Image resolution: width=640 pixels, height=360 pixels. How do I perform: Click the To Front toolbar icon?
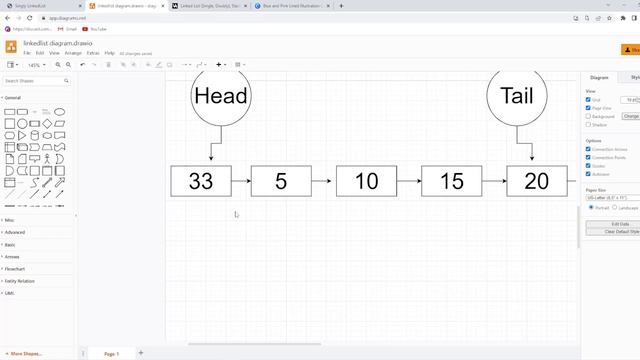(123, 64)
